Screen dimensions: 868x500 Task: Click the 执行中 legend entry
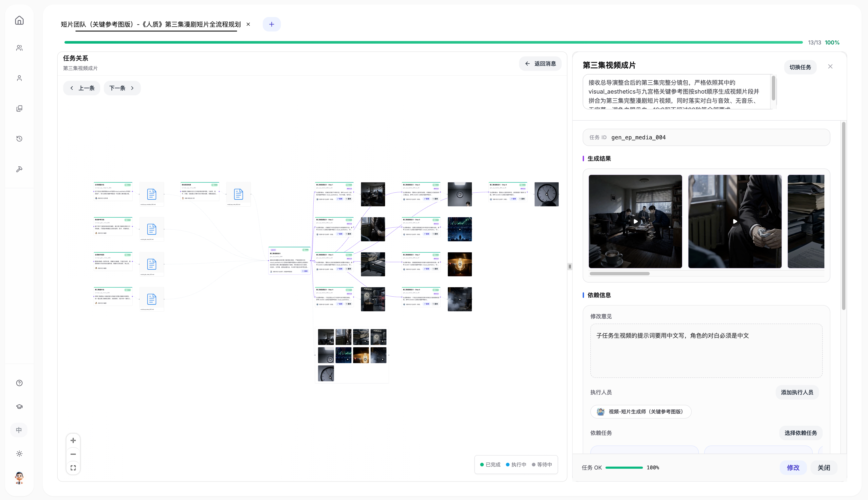(x=516, y=465)
